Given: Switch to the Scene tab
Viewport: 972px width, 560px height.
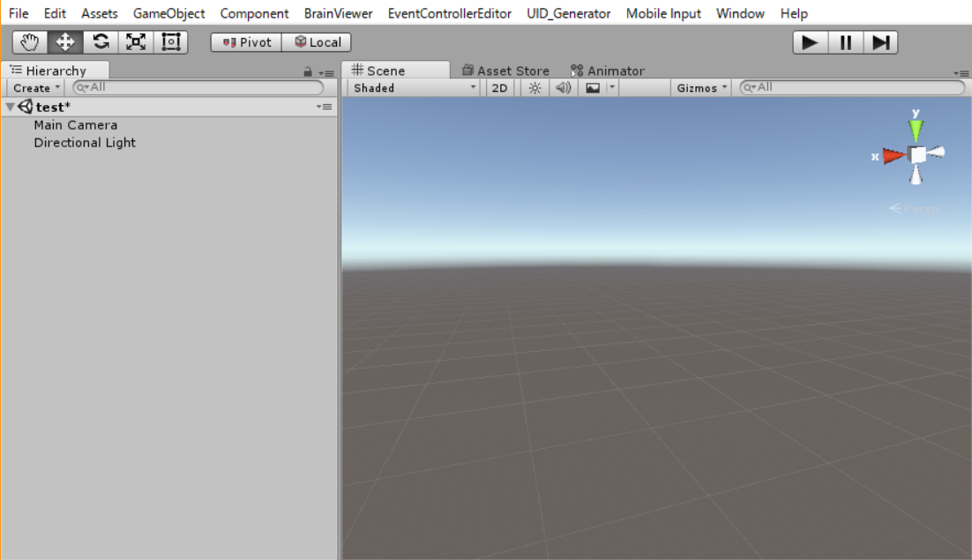Looking at the screenshot, I should pyautogui.click(x=395, y=70).
